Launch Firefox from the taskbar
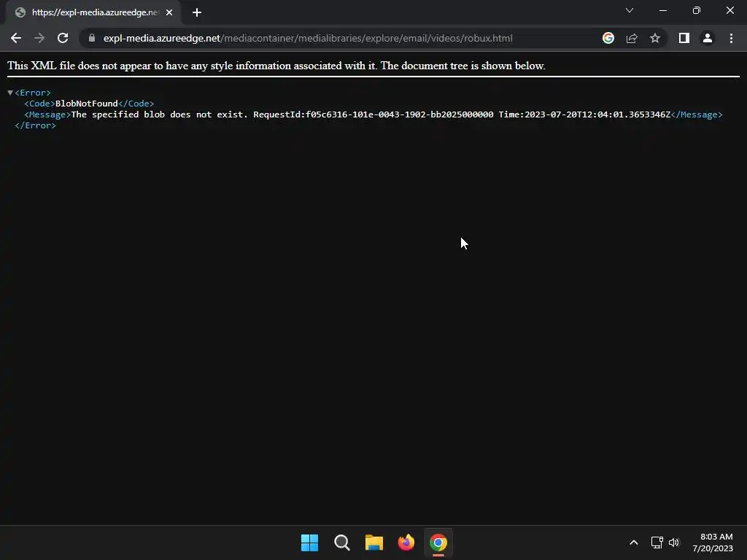The width and height of the screenshot is (747, 560). click(406, 542)
